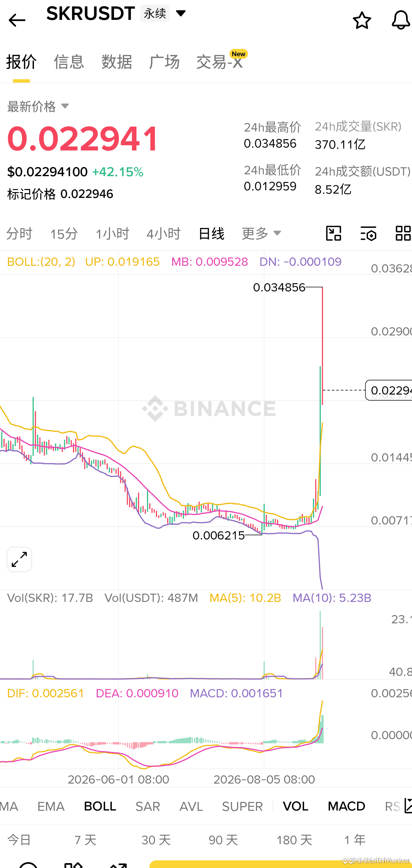Screen dimensions: 412x868
Task: Select the 4小时 chart interval
Action: [x=164, y=233]
